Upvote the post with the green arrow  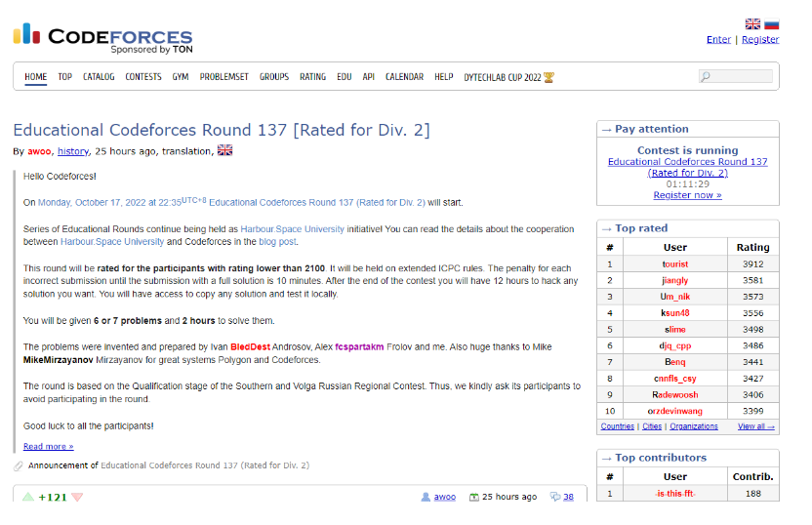click(28, 497)
